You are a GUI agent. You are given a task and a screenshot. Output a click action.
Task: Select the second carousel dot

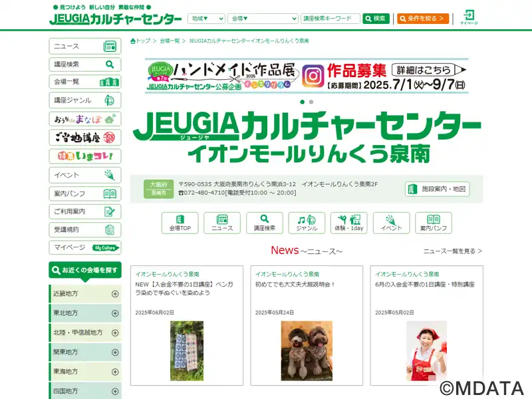pyautogui.click(x=311, y=102)
